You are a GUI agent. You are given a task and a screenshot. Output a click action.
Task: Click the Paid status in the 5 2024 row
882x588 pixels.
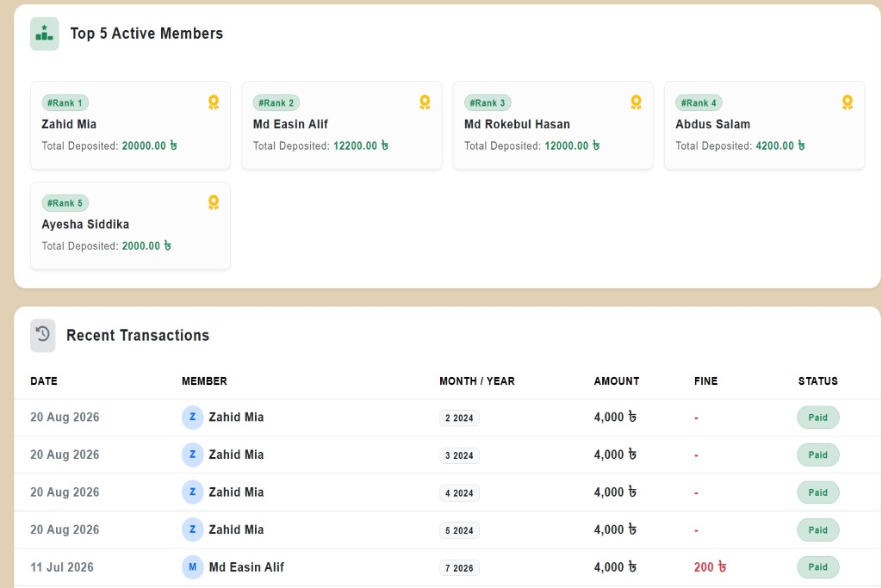[818, 530]
